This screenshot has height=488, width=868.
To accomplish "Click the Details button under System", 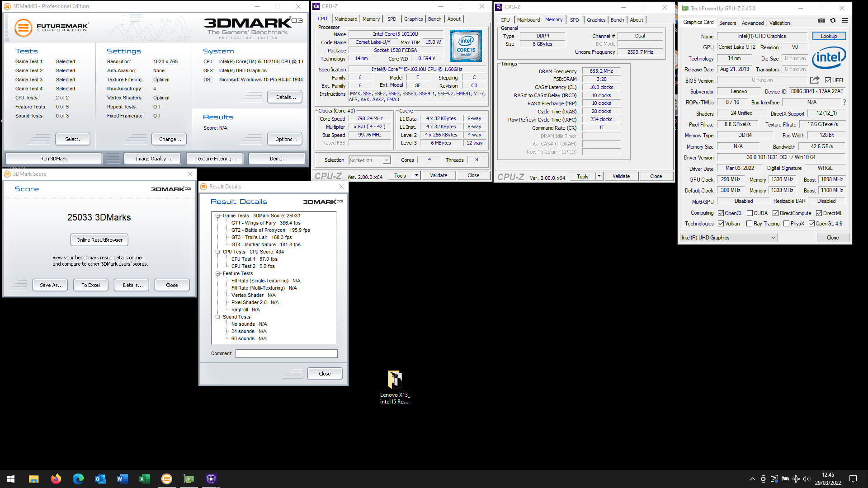I will (286, 97).
